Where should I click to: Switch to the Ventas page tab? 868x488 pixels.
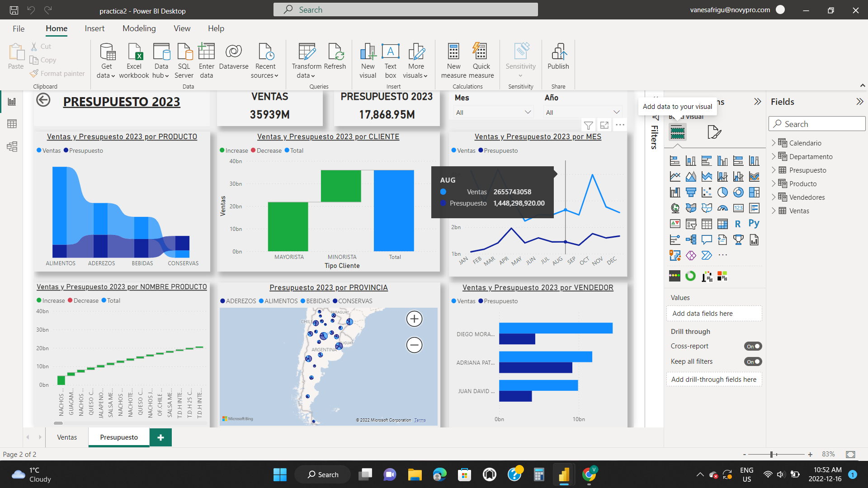(x=67, y=437)
